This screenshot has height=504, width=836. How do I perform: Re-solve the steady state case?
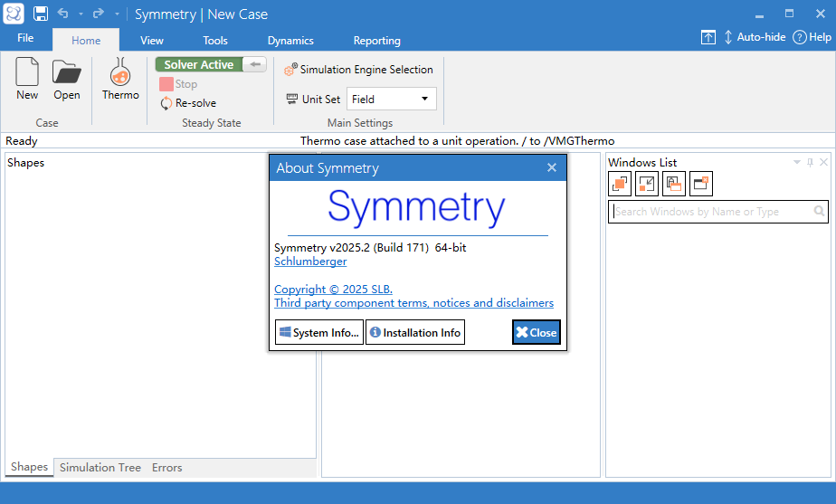(188, 103)
